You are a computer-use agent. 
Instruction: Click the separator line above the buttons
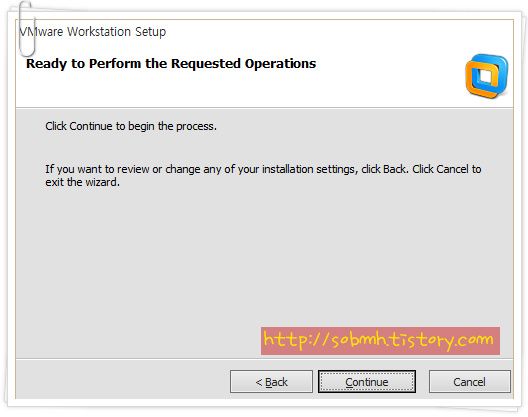point(264,359)
